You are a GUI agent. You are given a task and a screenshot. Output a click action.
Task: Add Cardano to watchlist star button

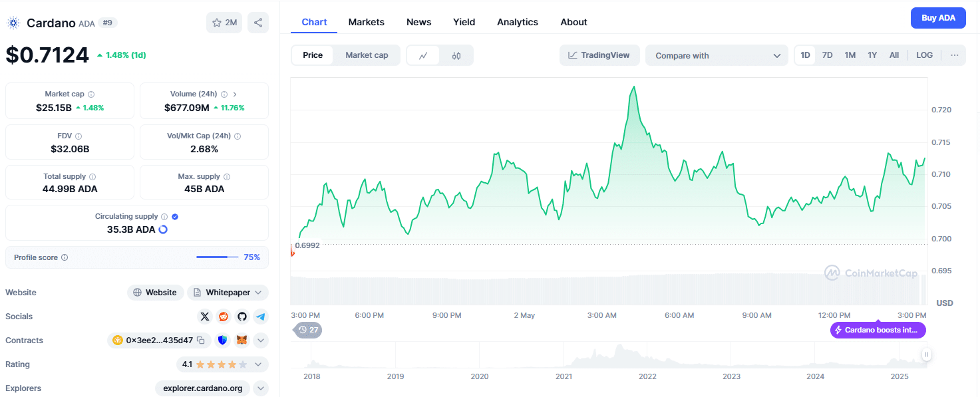[x=224, y=23]
